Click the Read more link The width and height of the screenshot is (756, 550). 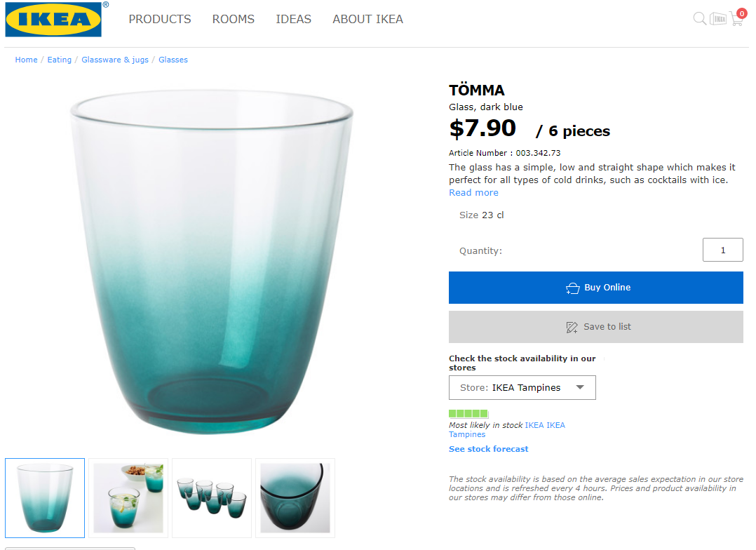(473, 193)
